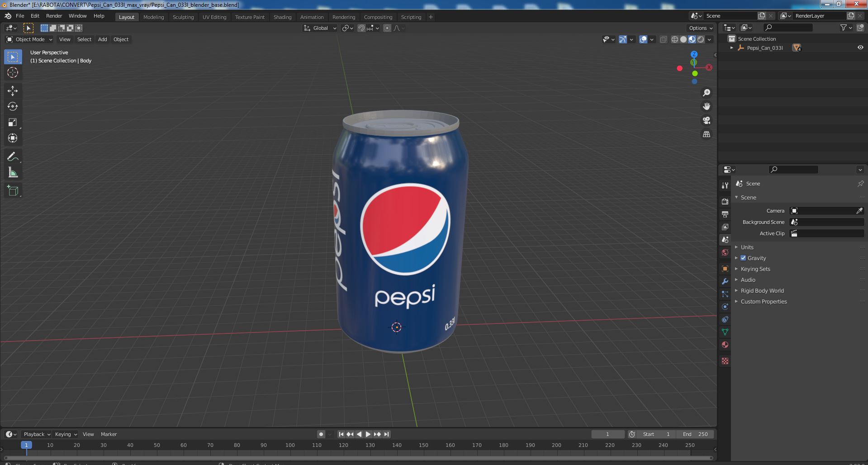Screen dimensions: 868x465
Task: Choose the Select Box tool
Action: point(13,57)
